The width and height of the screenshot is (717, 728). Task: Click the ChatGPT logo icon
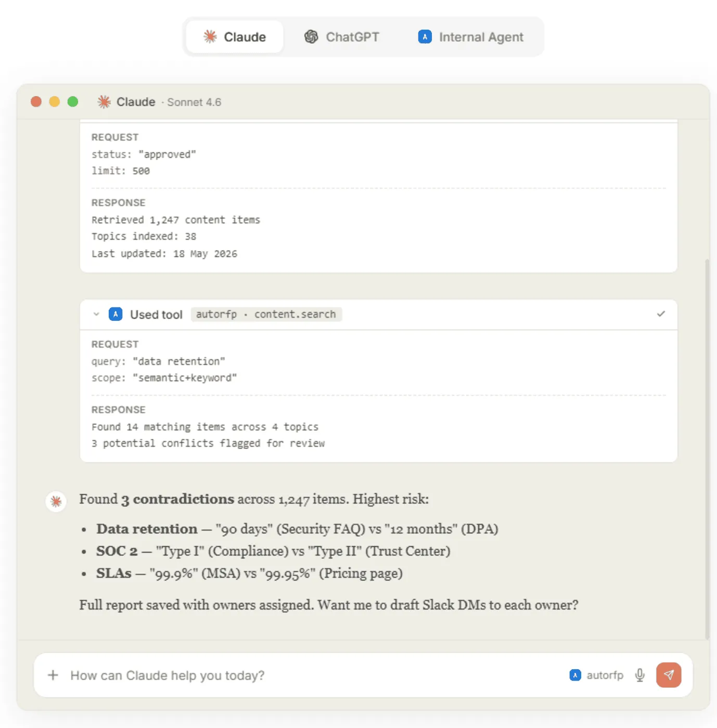tap(311, 37)
